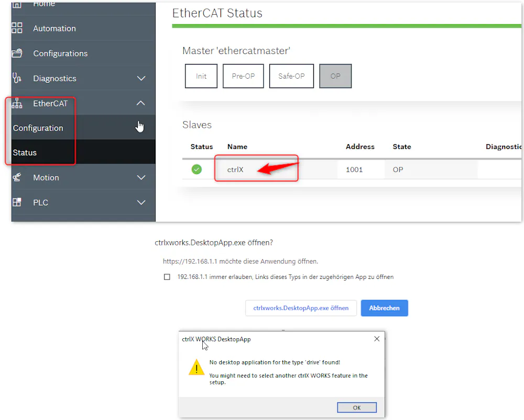The image size is (524, 420).
Task: Click the "Master 'ethercatmaster'" heading
Action: [236, 50]
